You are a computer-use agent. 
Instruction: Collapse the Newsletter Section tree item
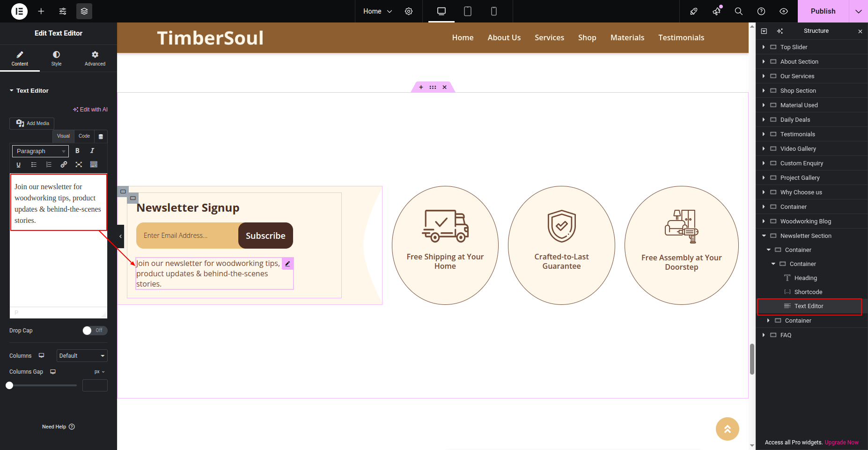pyautogui.click(x=764, y=236)
